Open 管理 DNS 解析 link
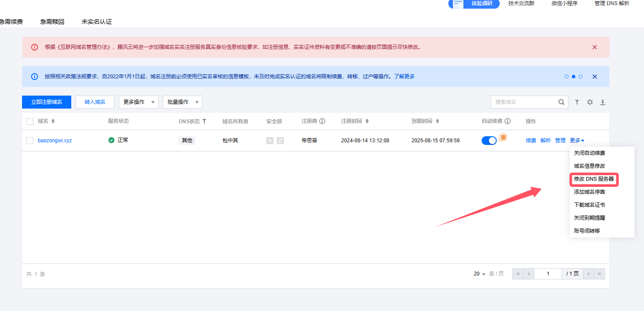The height and width of the screenshot is (311, 644). tap(612, 3)
